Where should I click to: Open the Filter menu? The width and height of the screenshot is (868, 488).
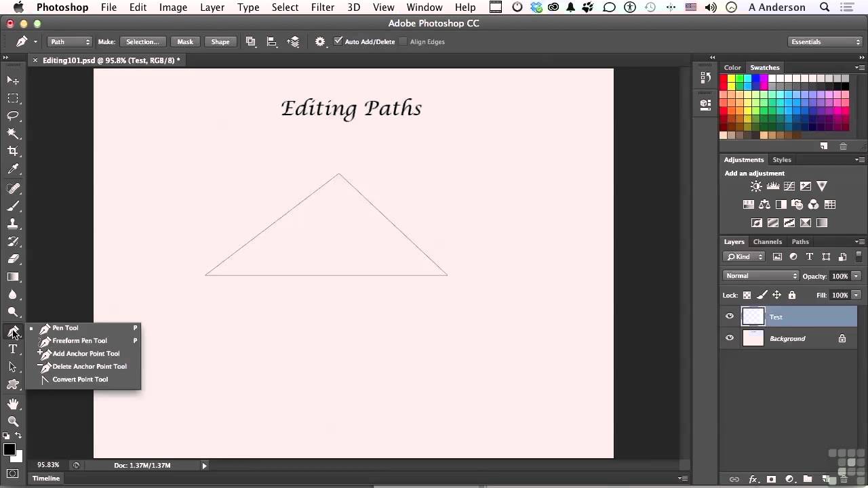323,7
